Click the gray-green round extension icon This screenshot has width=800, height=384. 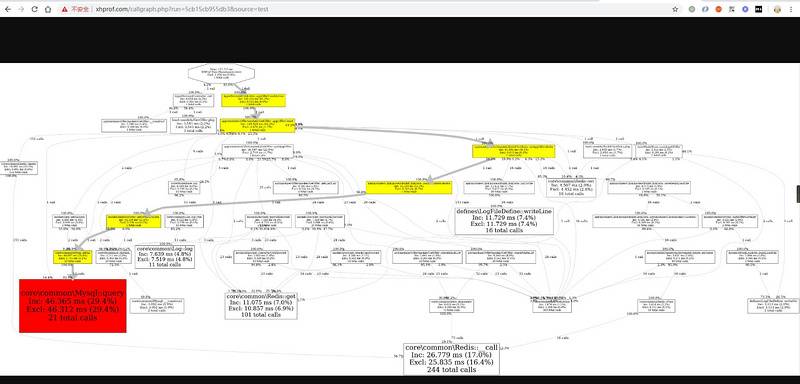pyautogui.click(x=692, y=9)
